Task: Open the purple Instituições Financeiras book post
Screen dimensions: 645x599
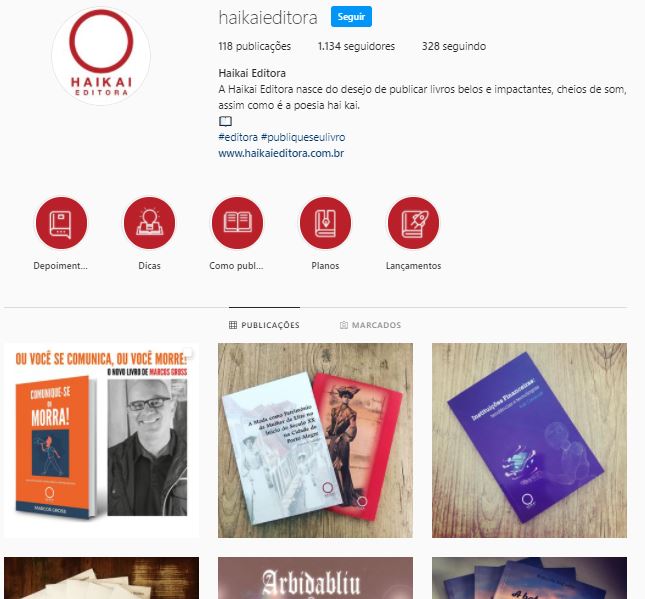Action: point(529,440)
